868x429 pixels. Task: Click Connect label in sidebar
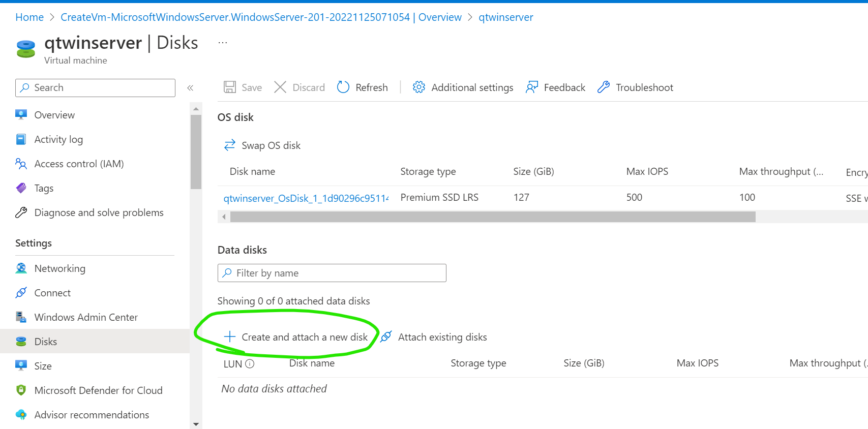click(x=52, y=293)
